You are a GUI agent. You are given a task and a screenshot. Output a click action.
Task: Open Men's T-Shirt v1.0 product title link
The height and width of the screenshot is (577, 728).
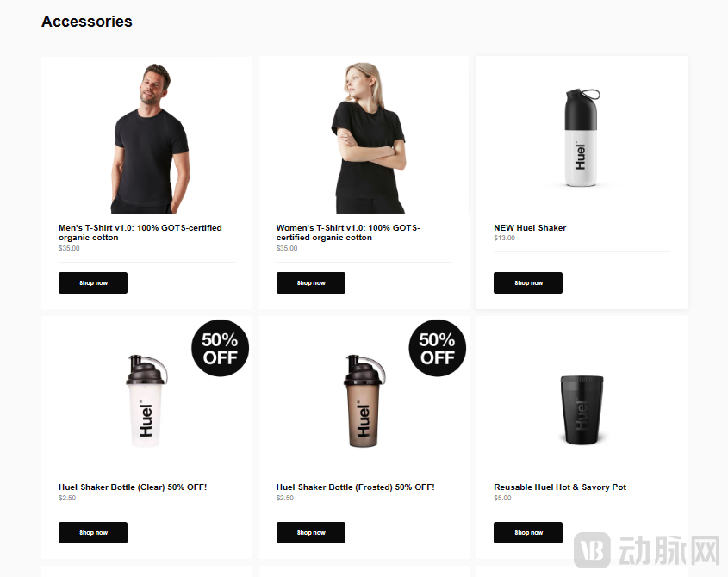(x=140, y=233)
